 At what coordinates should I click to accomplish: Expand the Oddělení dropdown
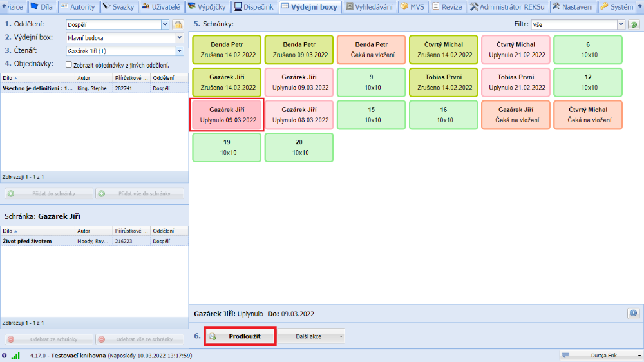(165, 24)
